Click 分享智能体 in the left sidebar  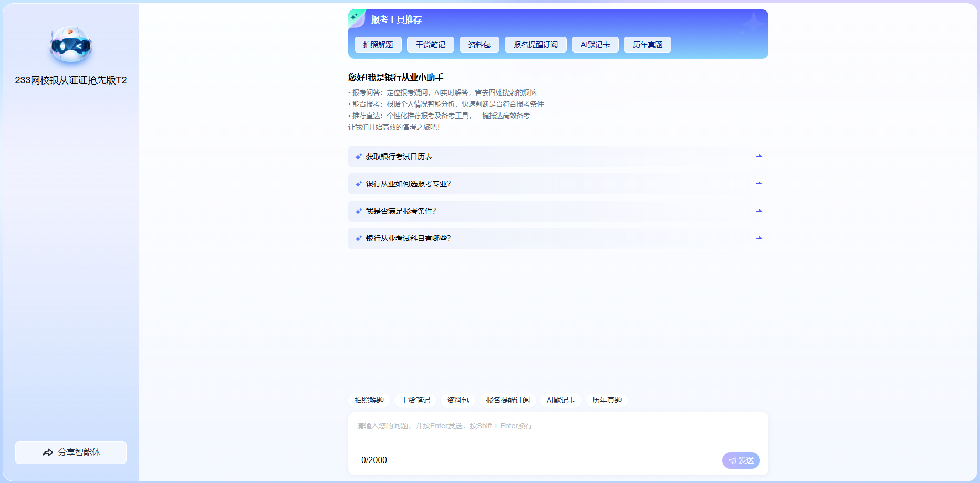pyautogui.click(x=70, y=452)
